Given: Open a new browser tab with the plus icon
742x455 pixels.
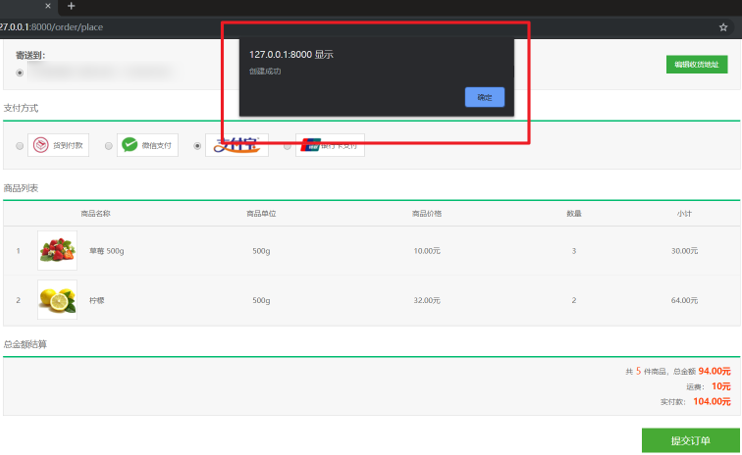Looking at the screenshot, I should pos(71,6).
